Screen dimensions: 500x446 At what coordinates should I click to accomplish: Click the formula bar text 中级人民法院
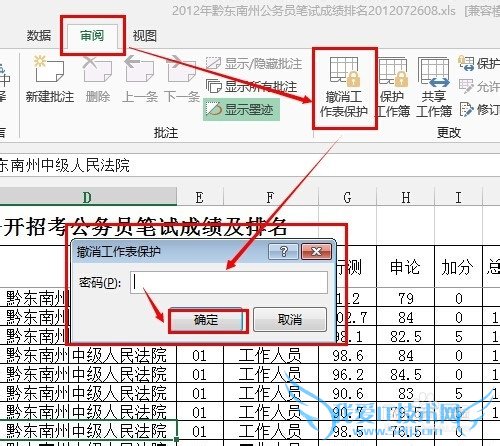(x=84, y=165)
